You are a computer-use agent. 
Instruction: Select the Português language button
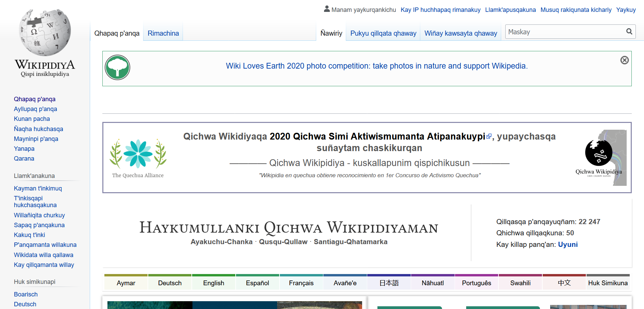(477, 282)
